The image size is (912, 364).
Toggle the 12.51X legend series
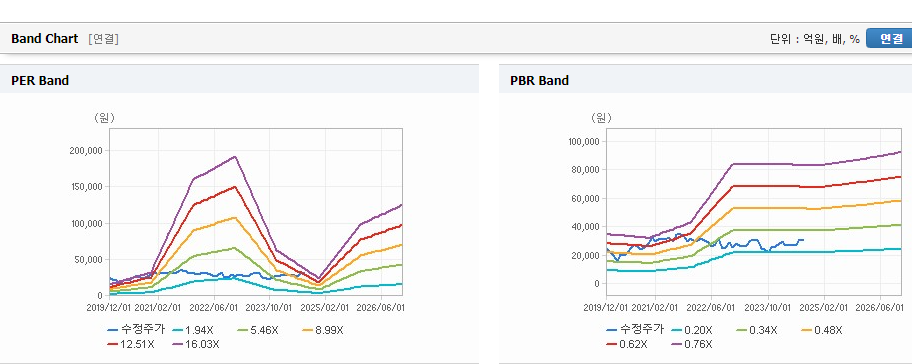coord(131,344)
